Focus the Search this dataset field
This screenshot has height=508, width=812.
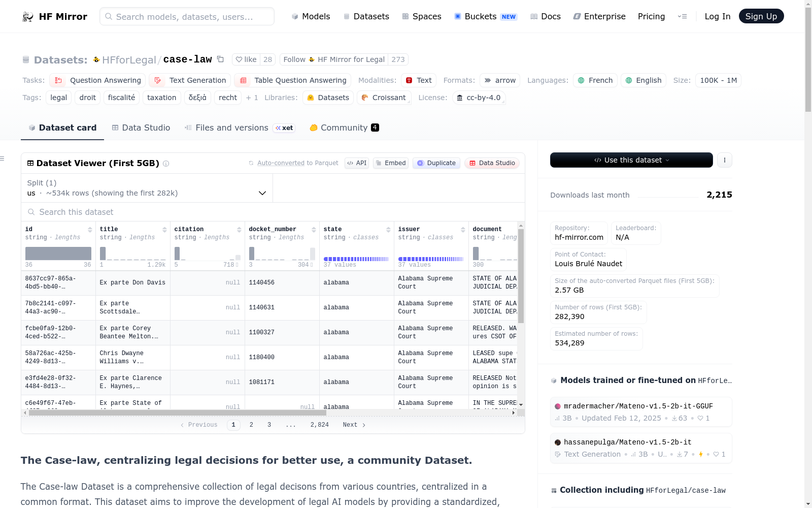[273, 212]
